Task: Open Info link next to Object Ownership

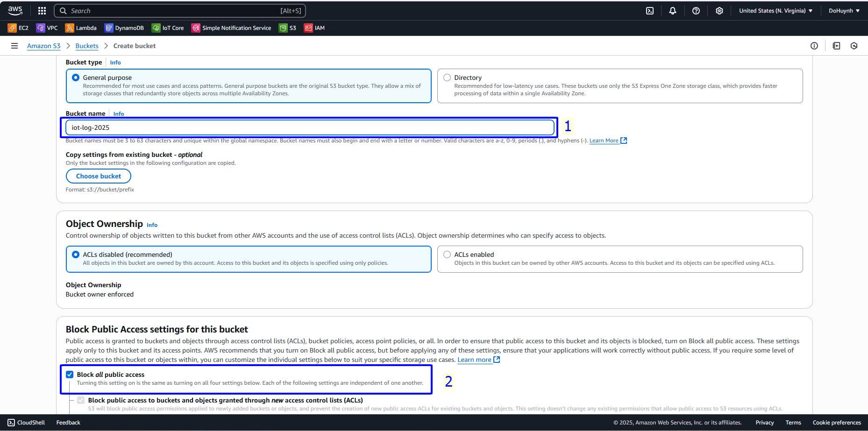Action: pos(152,225)
